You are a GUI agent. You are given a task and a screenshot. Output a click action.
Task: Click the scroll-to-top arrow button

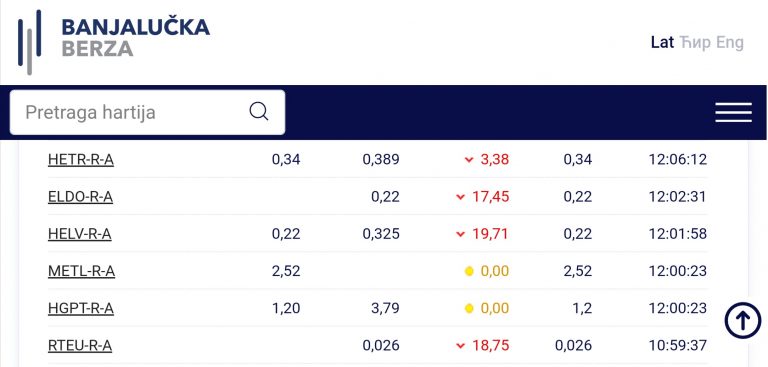pyautogui.click(x=743, y=321)
